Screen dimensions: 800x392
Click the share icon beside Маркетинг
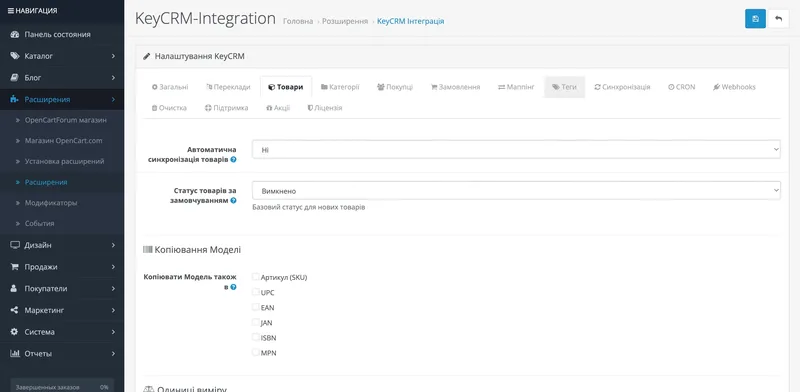pos(15,310)
